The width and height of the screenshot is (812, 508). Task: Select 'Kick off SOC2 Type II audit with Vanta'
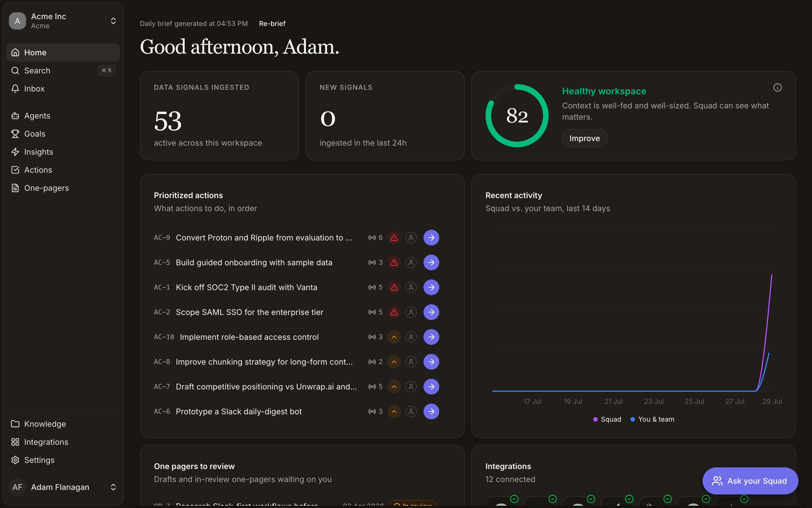pyautogui.click(x=246, y=287)
